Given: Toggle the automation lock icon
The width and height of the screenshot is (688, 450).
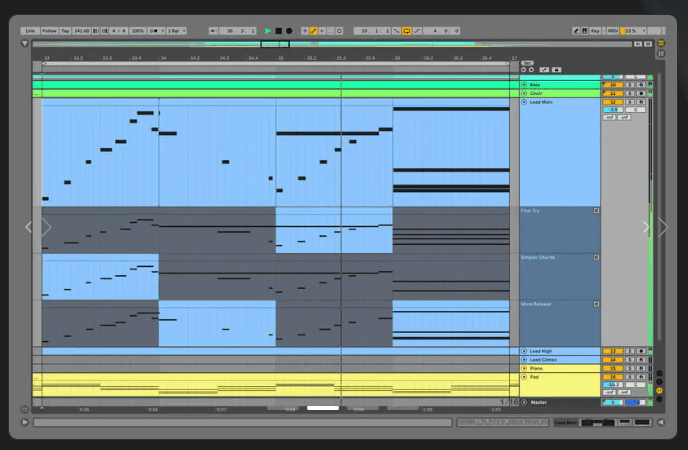Looking at the screenshot, I should tap(556, 70).
